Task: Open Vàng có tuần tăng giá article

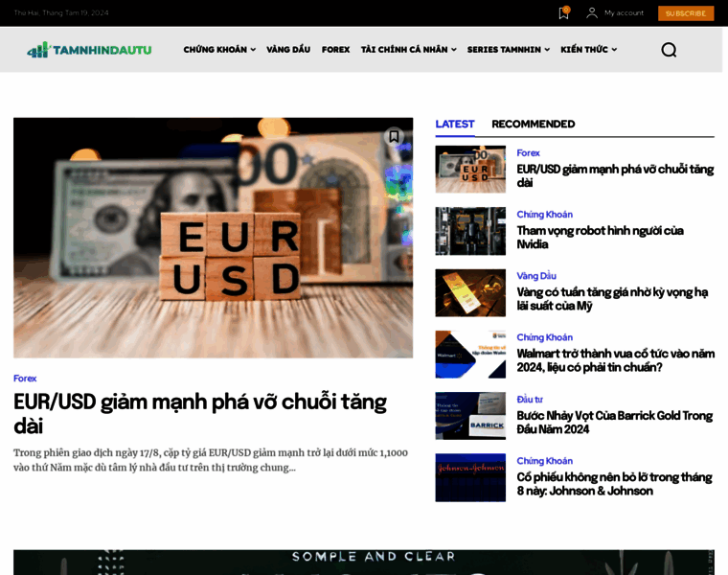Action: [x=612, y=299]
